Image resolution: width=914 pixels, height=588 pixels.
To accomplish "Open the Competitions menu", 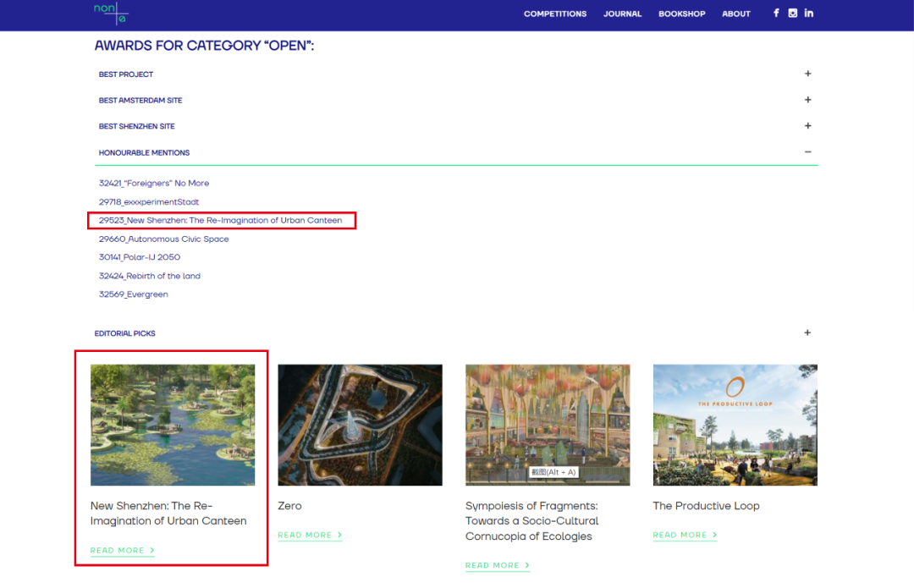I will point(554,14).
